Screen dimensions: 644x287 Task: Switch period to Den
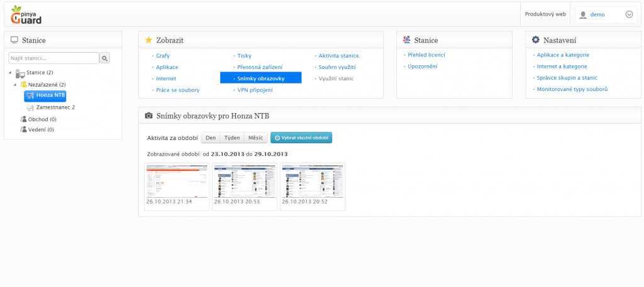click(211, 138)
